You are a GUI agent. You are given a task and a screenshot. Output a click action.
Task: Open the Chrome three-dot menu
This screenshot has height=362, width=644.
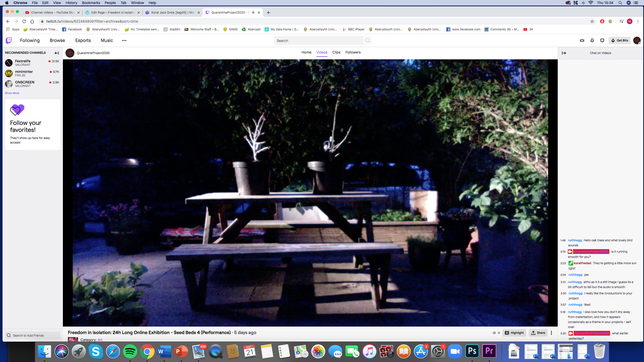[638, 21]
